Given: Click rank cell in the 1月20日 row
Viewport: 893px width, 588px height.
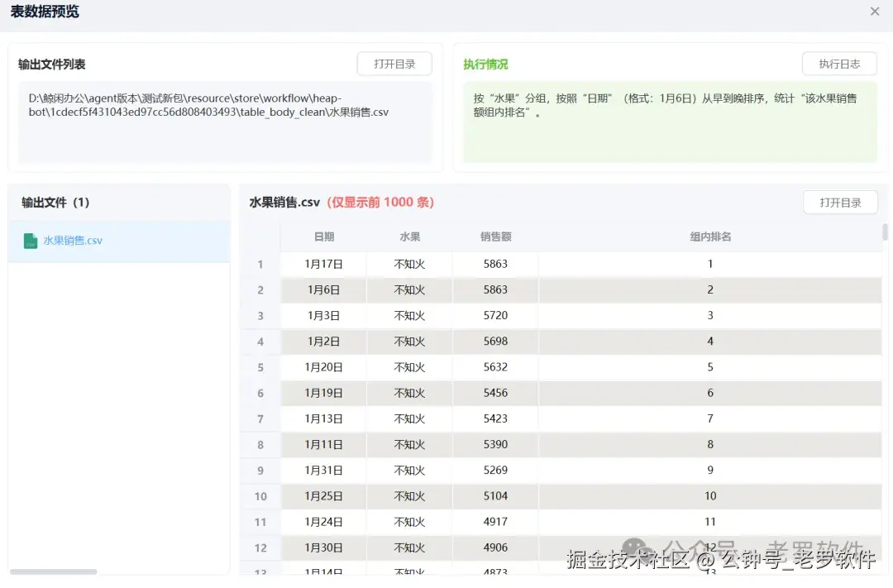Looking at the screenshot, I should pos(710,367).
